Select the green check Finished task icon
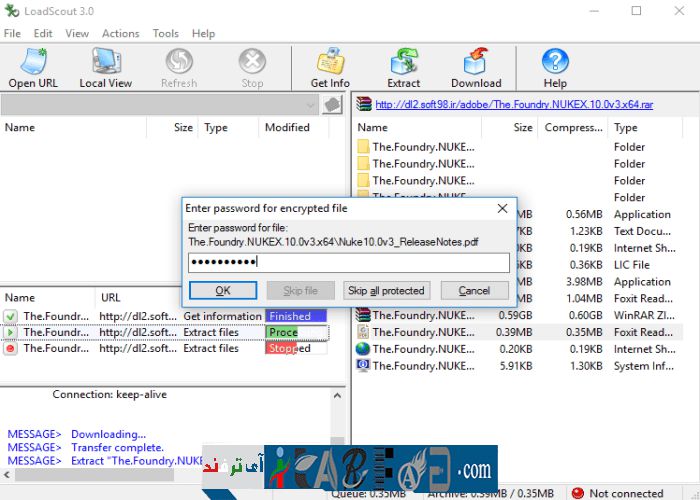The width and height of the screenshot is (700, 500). (11, 316)
